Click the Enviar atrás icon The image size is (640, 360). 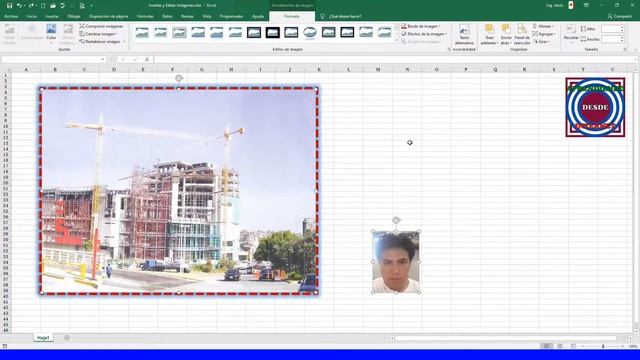pyautogui.click(x=506, y=29)
